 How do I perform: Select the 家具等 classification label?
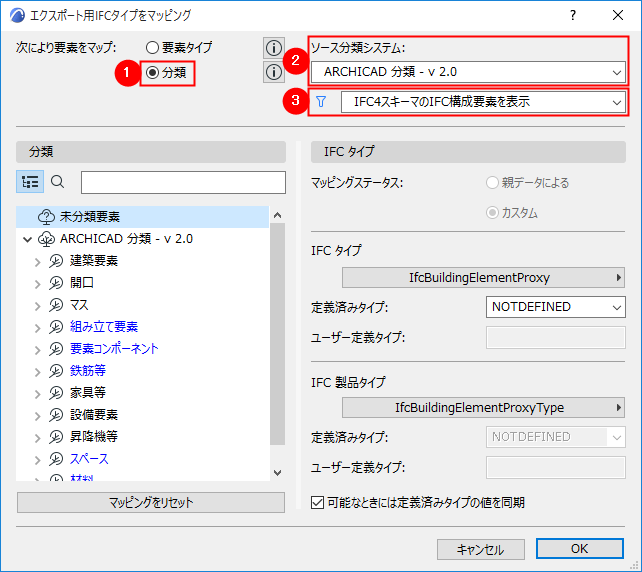[x=88, y=393]
